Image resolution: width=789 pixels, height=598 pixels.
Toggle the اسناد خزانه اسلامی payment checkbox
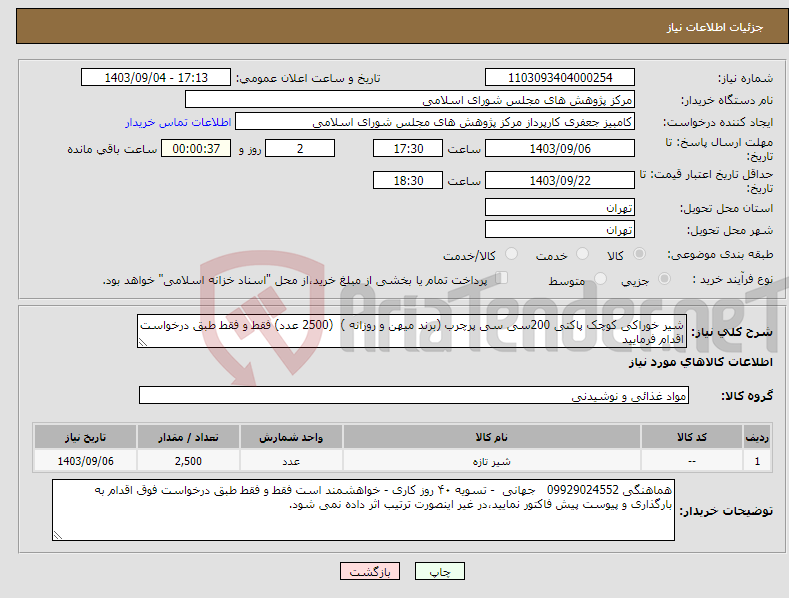pos(502,278)
